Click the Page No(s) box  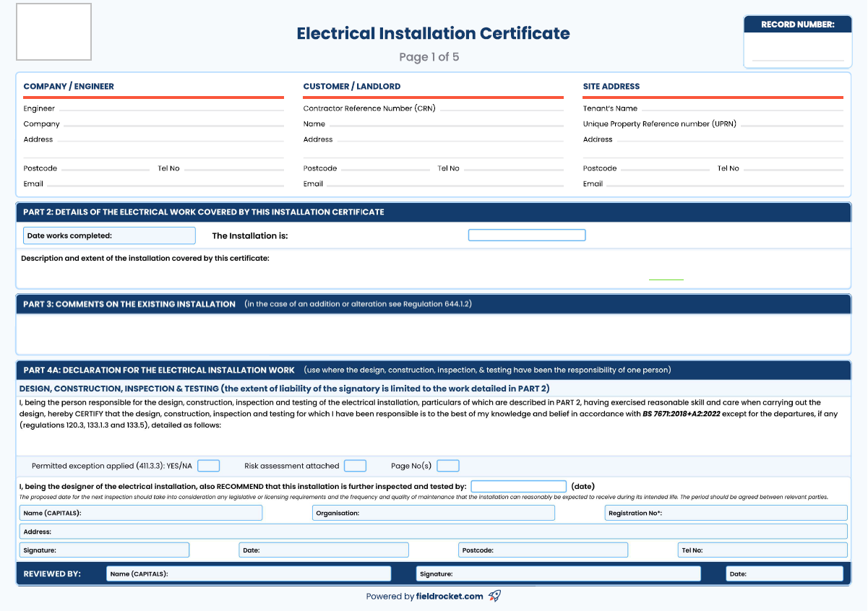(447, 466)
